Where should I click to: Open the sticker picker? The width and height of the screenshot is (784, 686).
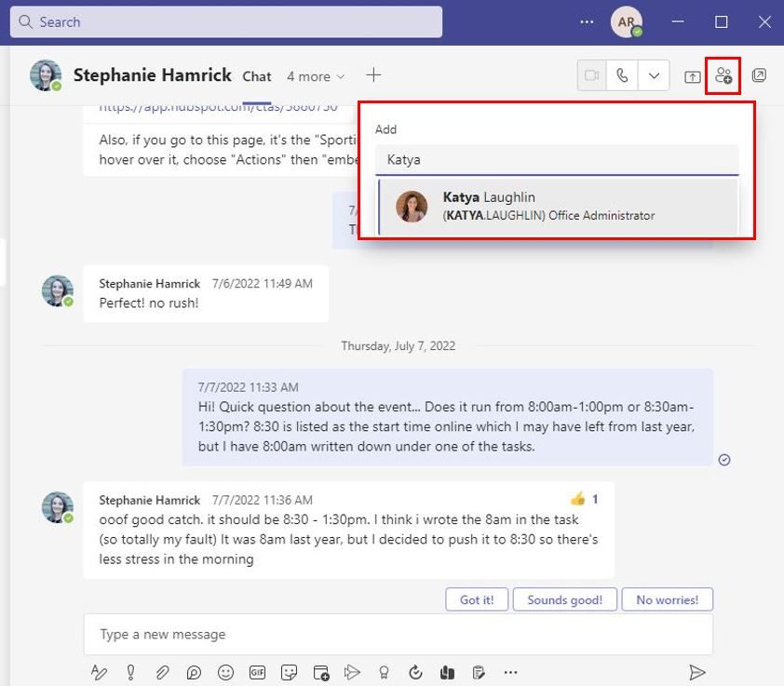click(x=289, y=672)
